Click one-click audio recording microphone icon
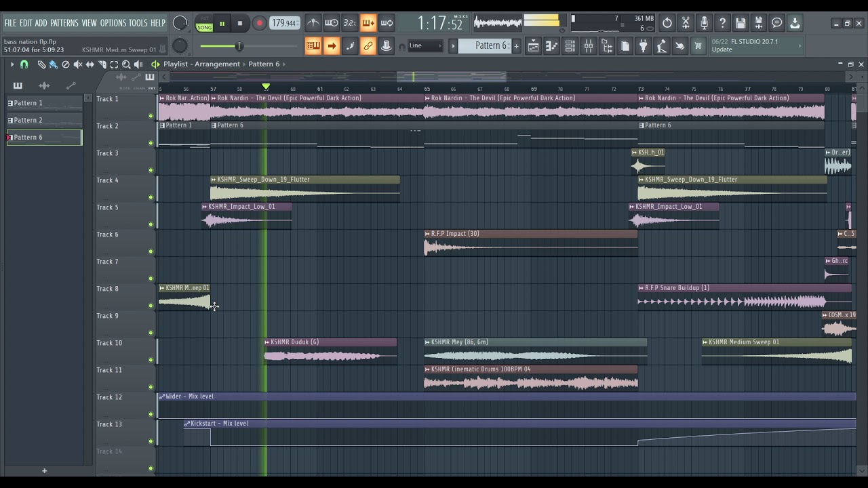 click(x=704, y=24)
